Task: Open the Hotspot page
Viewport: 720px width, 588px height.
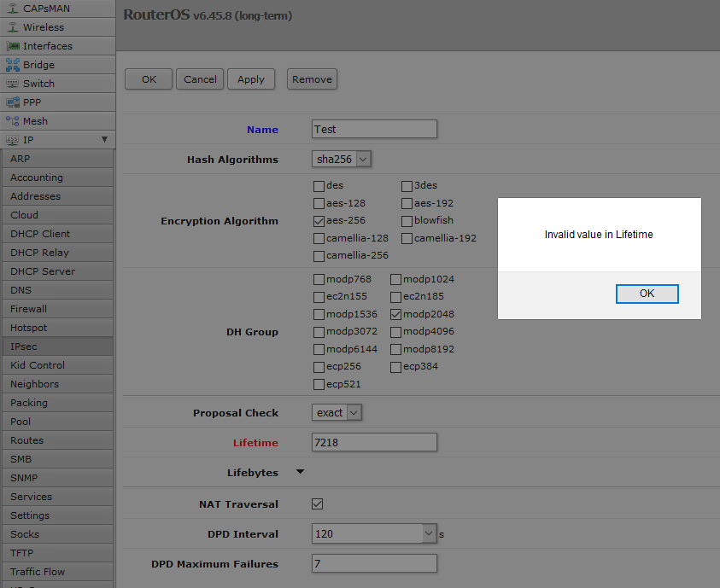Action: tap(57, 328)
